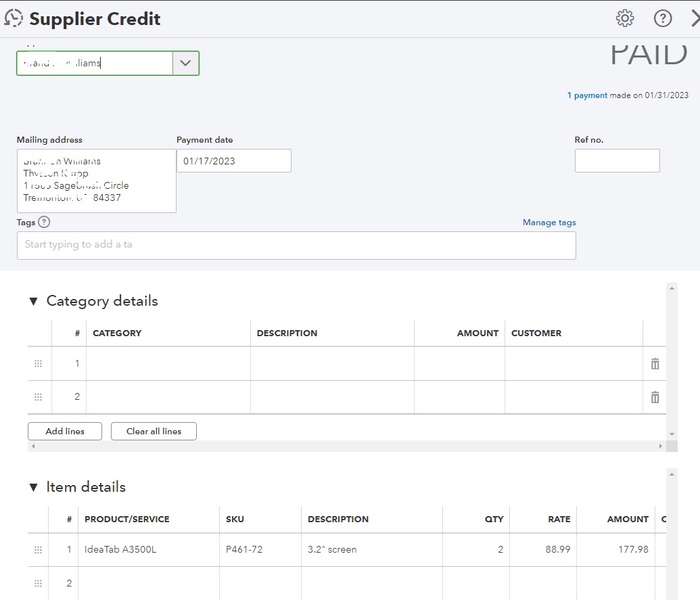Click the category table scroll-up arrow
The height and width of the screenshot is (600, 700).
pyautogui.click(x=672, y=288)
